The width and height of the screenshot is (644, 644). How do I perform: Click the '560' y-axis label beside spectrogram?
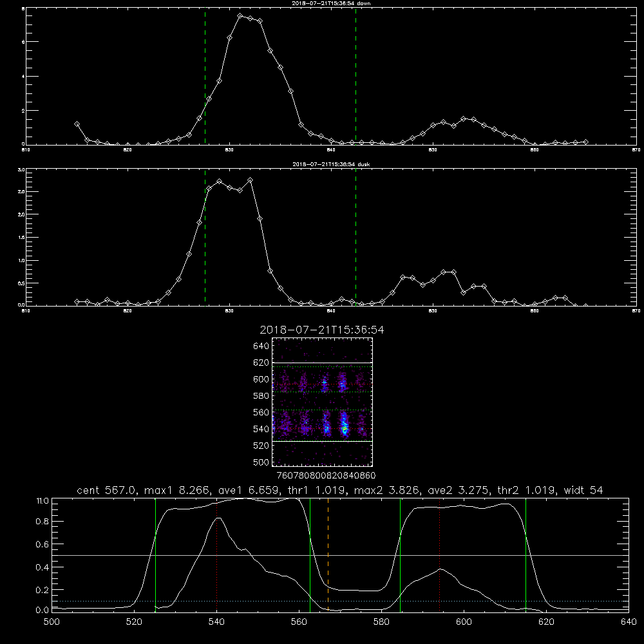tap(261, 412)
